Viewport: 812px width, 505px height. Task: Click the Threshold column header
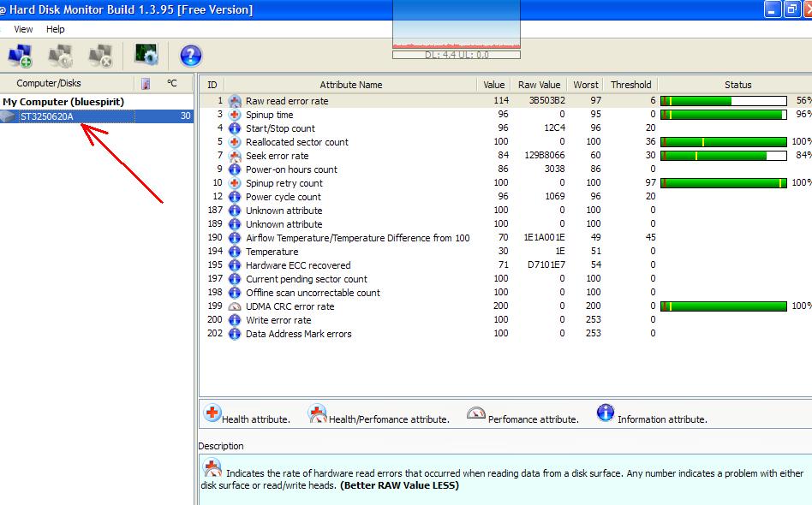(x=630, y=85)
